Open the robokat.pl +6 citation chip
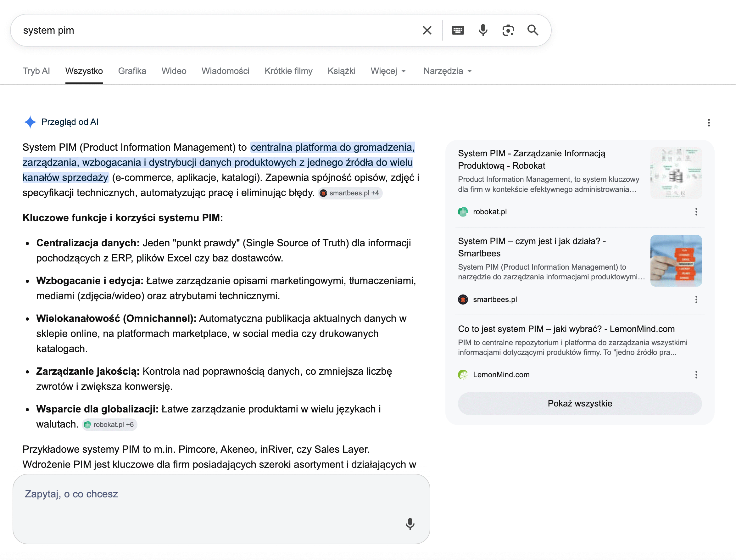 109,424
